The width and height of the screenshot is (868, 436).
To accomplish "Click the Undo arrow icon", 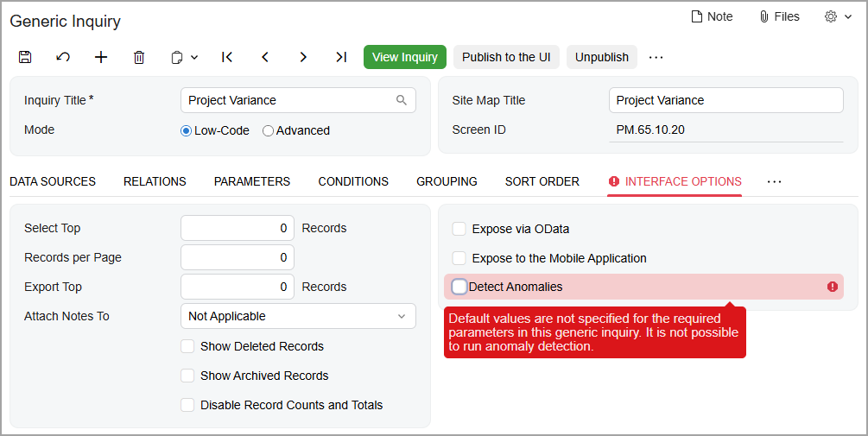I will pyautogui.click(x=63, y=57).
